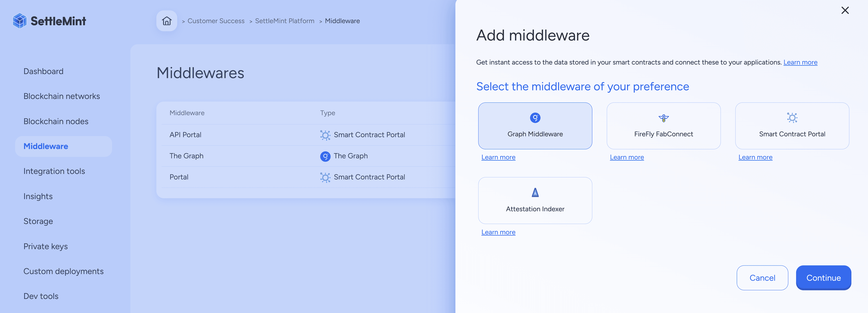Open Learn more under Attestation Indexer
Viewport: 868px width, 313px height.
[x=498, y=232]
